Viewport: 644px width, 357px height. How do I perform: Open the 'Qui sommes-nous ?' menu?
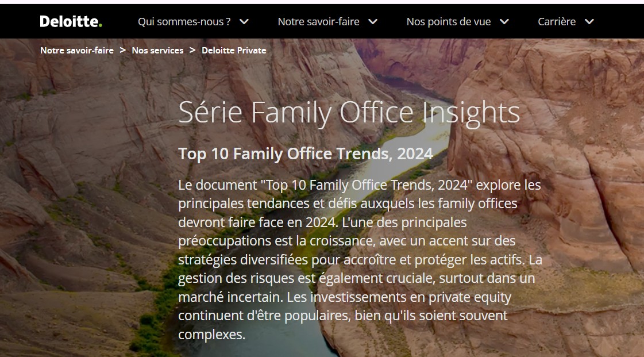[x=184, y=22]
